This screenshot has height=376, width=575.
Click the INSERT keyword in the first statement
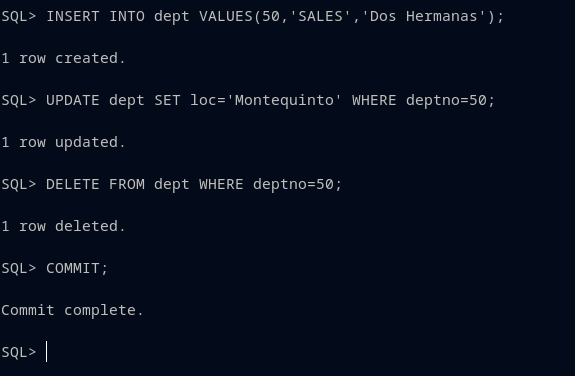pos(73,16)
